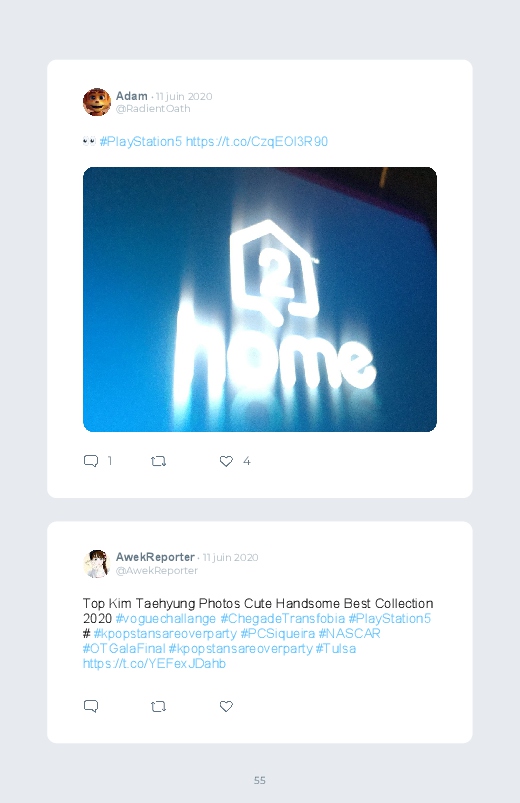Open the #Tulsa hashtag
The width and height of the screenshot is (520, 803).
pos(336,648)
